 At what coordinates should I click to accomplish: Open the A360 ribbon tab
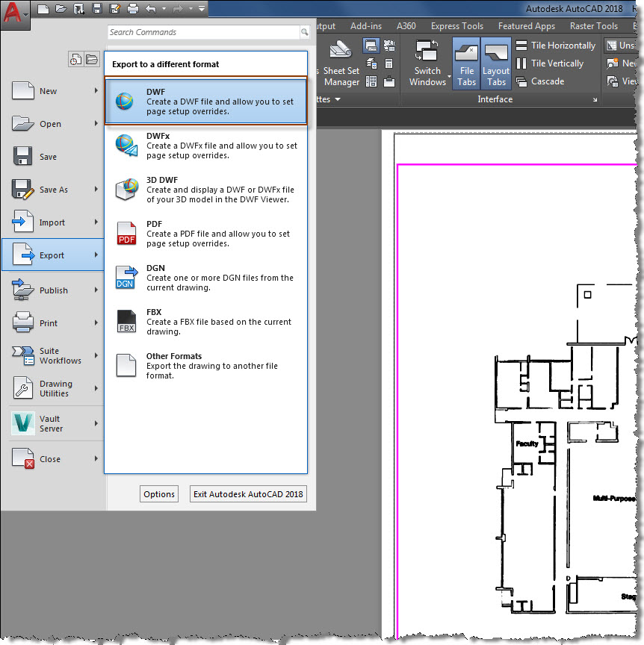(x=406, y=25)
